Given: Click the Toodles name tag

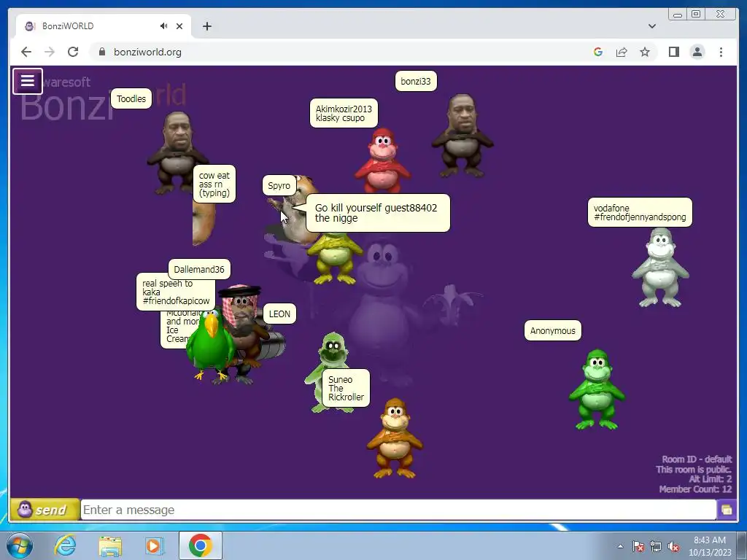Looking at the screenshot, I should pos(131,99).
